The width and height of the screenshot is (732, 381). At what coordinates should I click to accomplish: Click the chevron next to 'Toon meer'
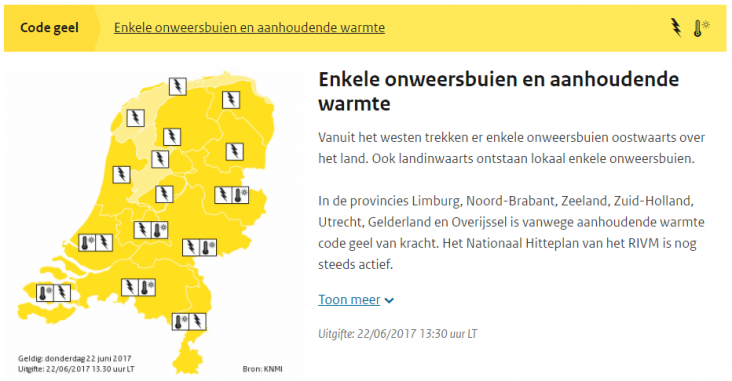[x=389, y=301]
